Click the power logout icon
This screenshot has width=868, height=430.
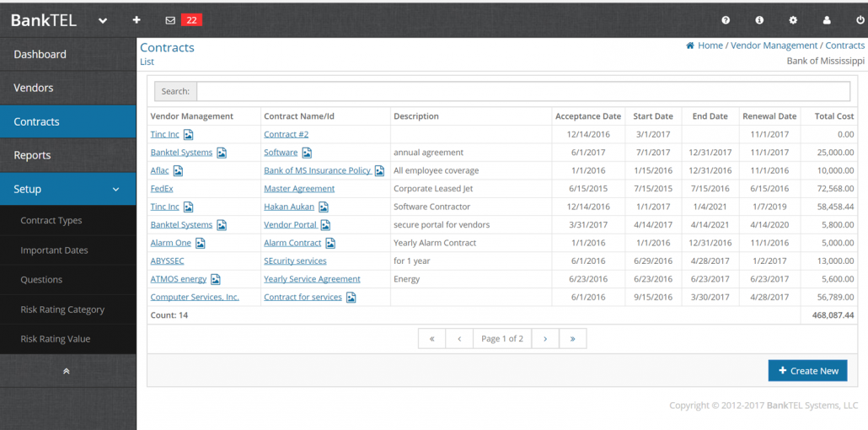point(860,20)
